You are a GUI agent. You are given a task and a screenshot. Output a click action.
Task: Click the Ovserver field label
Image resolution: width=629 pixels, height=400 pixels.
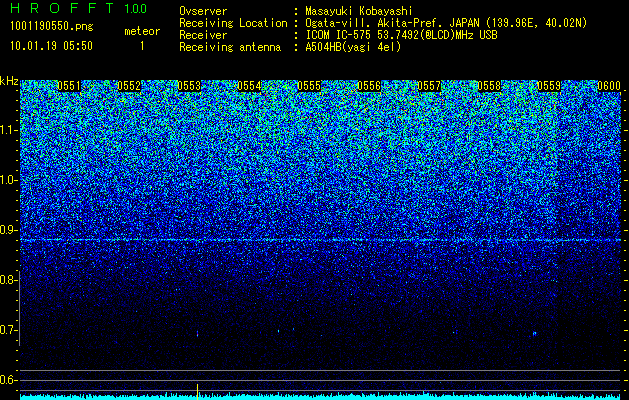coord(203,12)
